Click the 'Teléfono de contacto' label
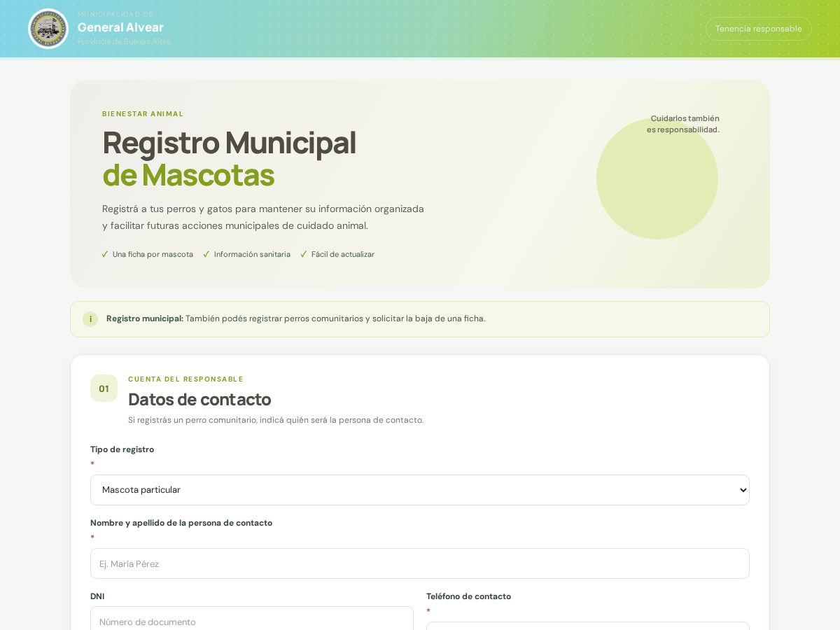Viewport: 840px width, 630px height. tap(468, 596)
